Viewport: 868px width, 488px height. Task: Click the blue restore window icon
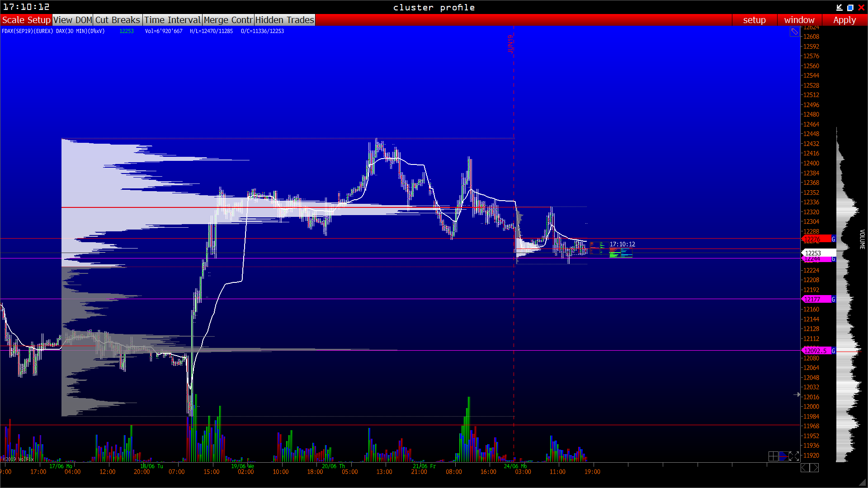coord(850,7)
